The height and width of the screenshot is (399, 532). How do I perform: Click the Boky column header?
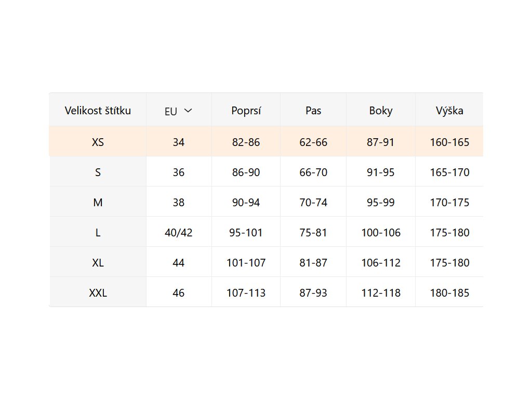coord(381,110)
